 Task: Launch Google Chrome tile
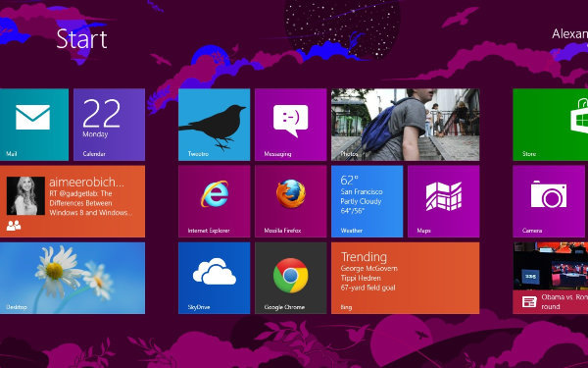291,278
